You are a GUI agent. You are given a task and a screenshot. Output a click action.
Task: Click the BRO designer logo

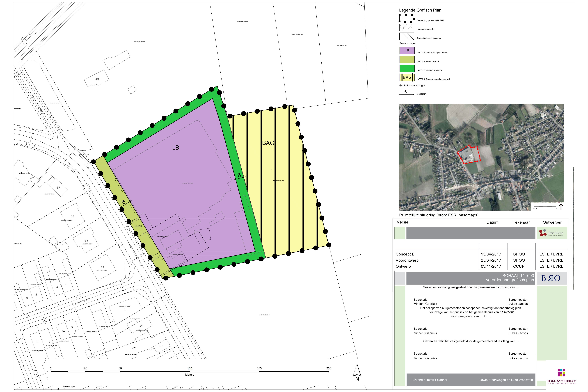(x=551, y=278)
